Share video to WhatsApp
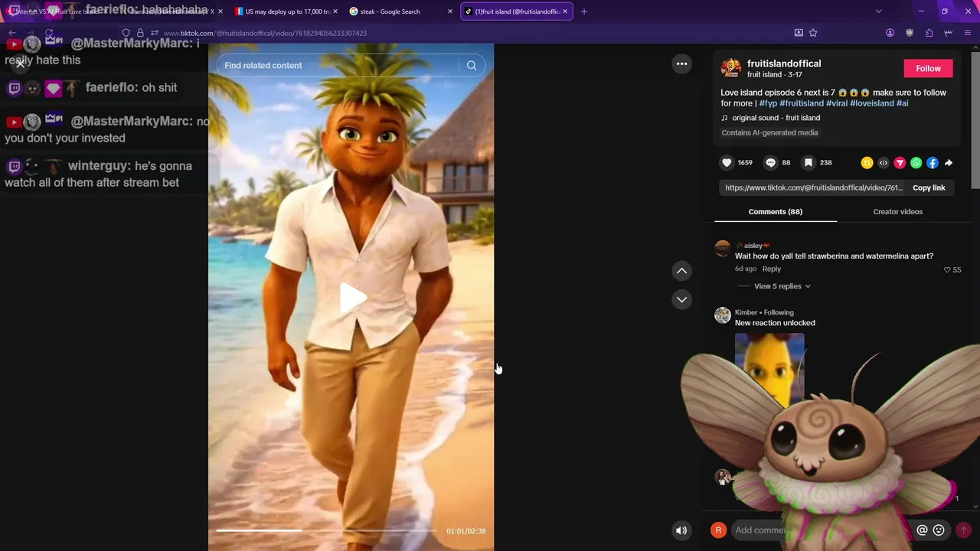980x551 pixels. 916,162
